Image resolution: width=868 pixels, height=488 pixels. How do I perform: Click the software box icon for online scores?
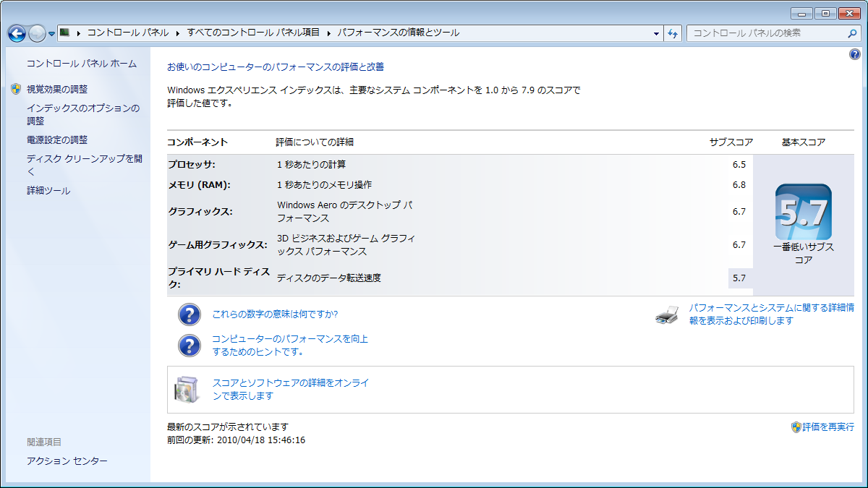click(x=185, y=390)
